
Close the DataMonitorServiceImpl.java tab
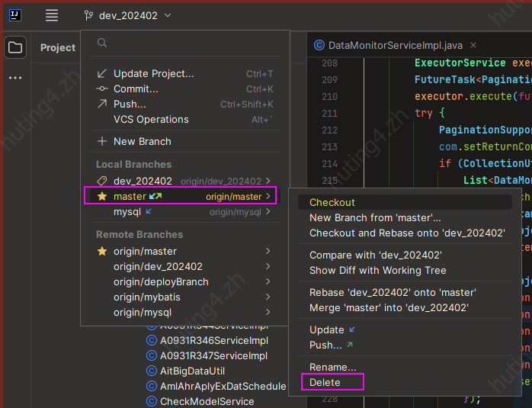pyautogui.click(x=473, y=45)
